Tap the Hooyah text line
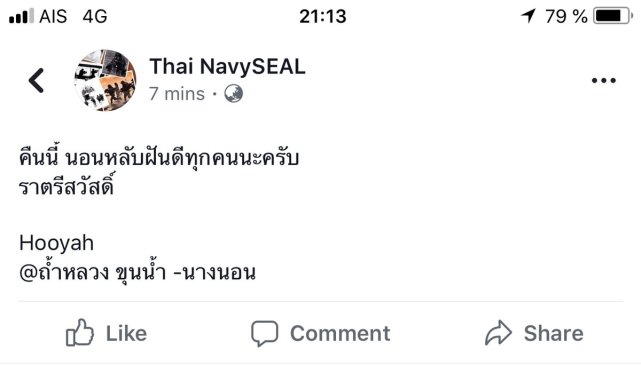This screenshot has width=641, height=366. [x=56, y=243]
